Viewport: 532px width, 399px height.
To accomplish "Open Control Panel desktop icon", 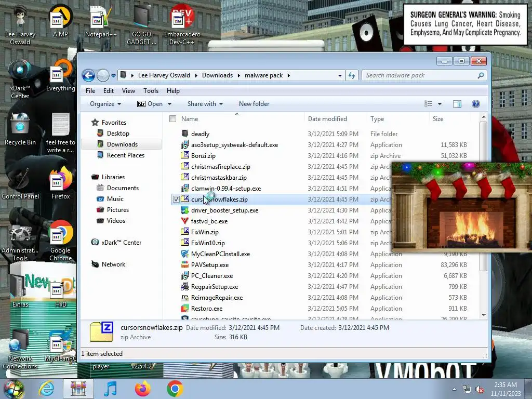I will pyautogui.click(x=20, y=183).
